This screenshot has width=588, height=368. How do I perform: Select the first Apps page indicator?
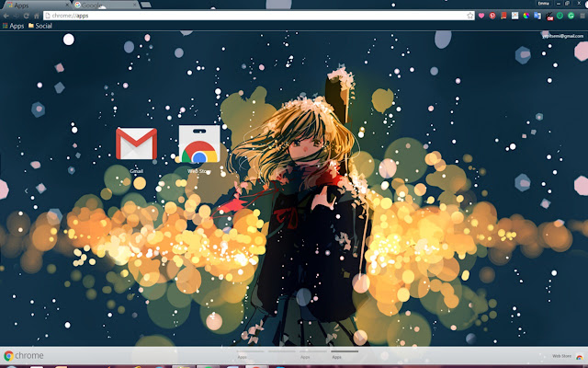pyautogui.click(x=250, y=354)
